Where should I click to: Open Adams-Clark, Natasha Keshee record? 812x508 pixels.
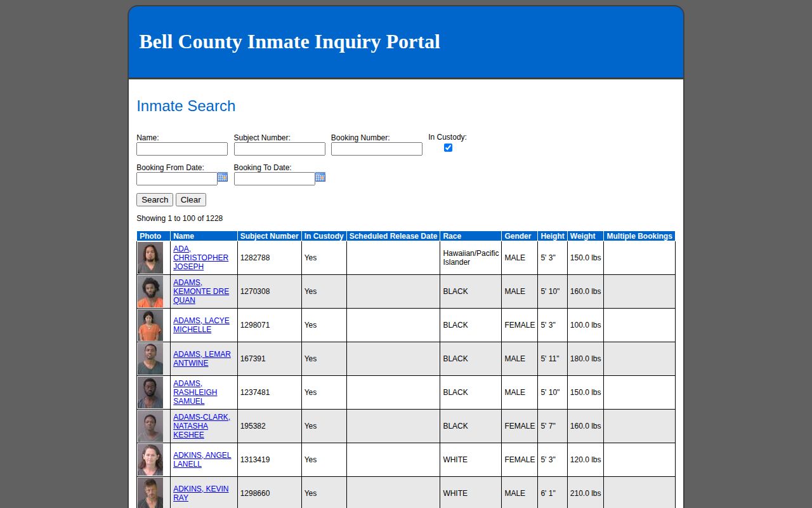point(202,426)
